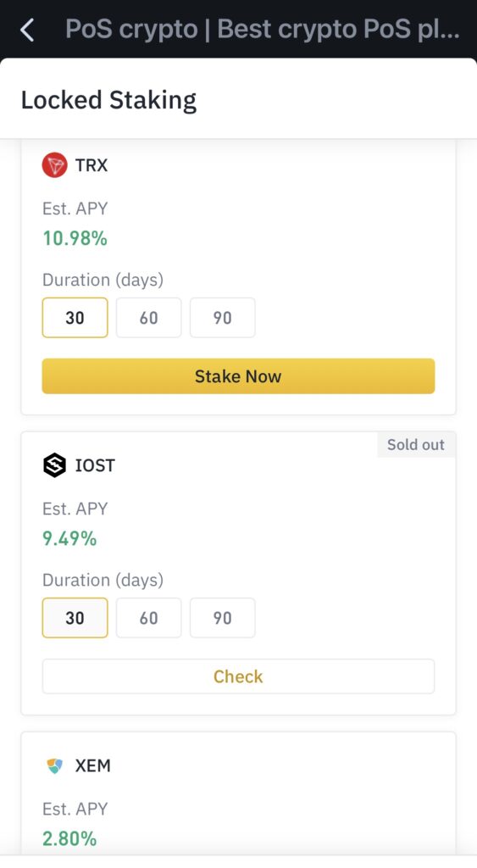Select 30 days duration for TRX
Image resolution: width=477 pixels, height=868 pixels.
pos(75,318)
